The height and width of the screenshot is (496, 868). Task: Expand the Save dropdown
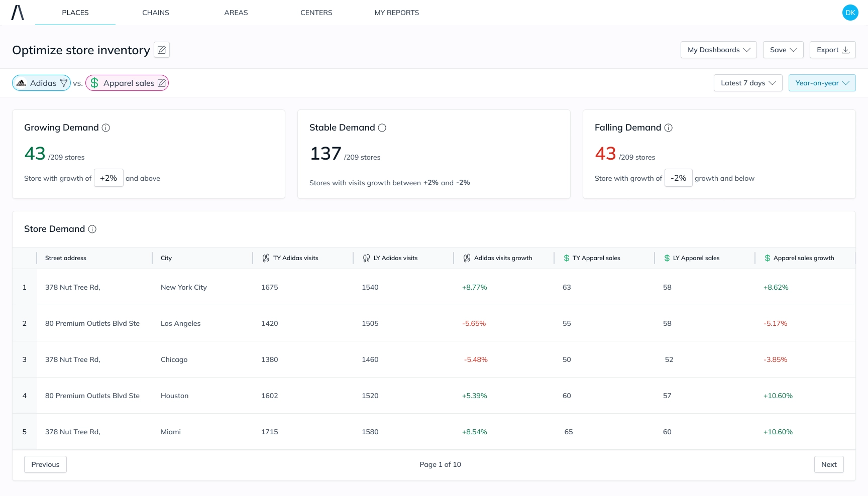coord(783,50)
